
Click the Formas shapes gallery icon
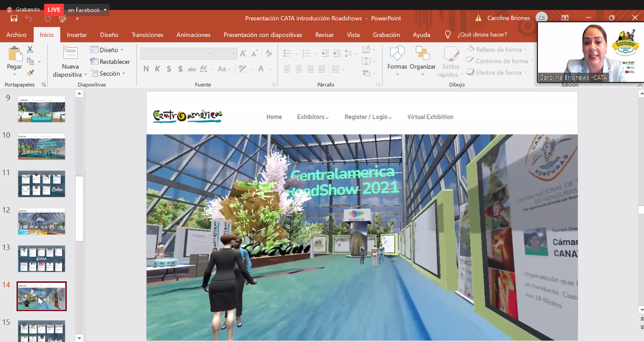point(397,54)
